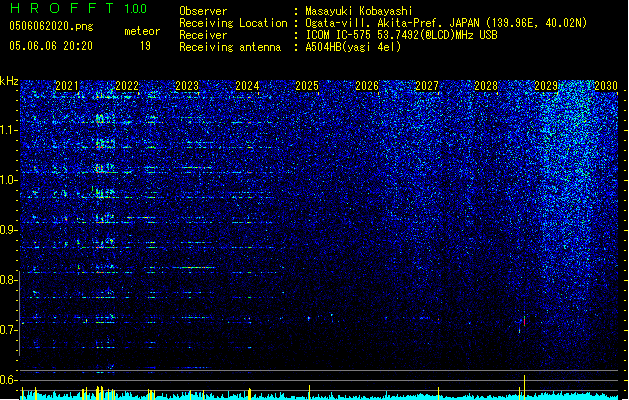This screenshot has height=400, width=629.
Task: Click the 0.9 kHz frequency label
Action: click(x=9, y=230)
